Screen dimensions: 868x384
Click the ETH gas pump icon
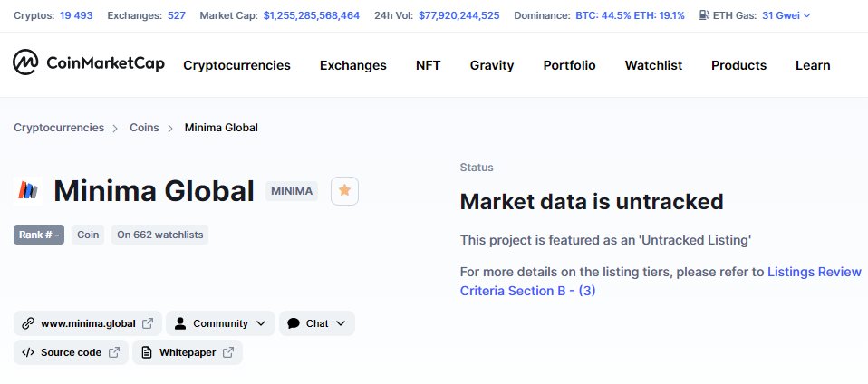tap(704, 15)
